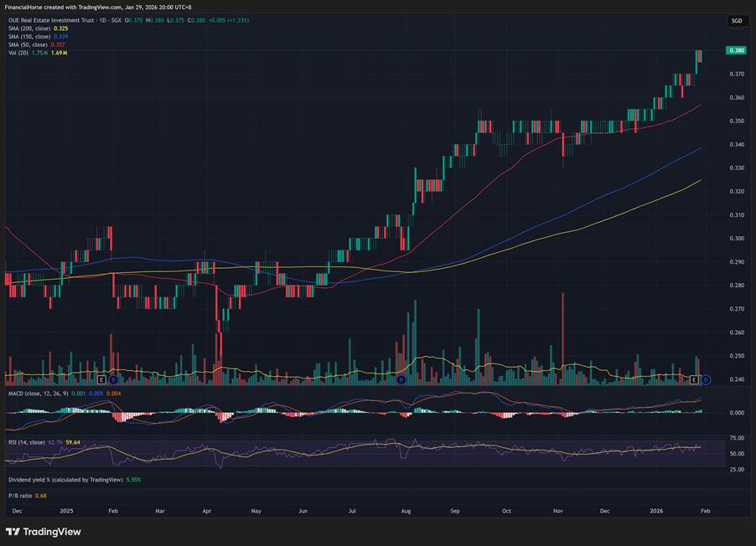Select the SMA (150, close) indicator legend
This screenshot has height=546, width=756.
(x=29, y=36)
